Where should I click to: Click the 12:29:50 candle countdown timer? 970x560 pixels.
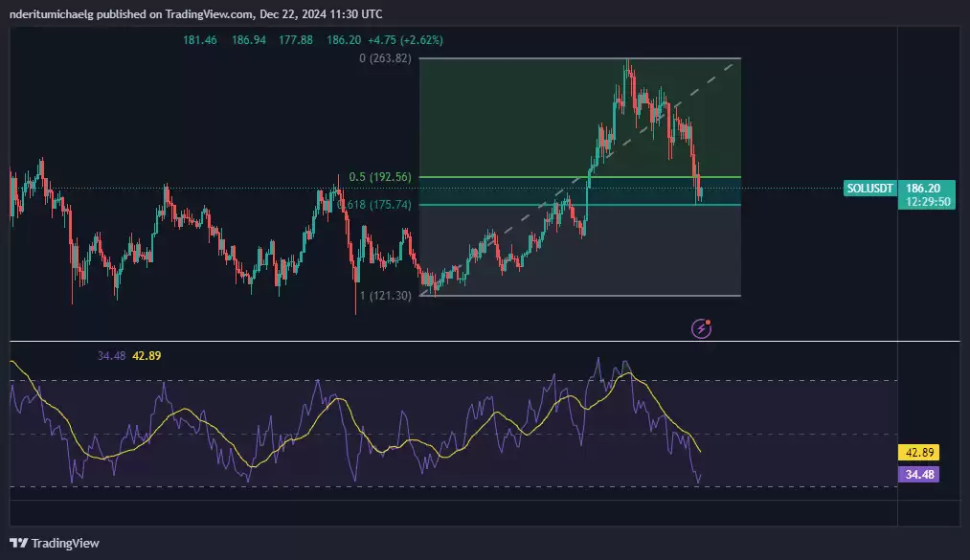tap(927, 202)
